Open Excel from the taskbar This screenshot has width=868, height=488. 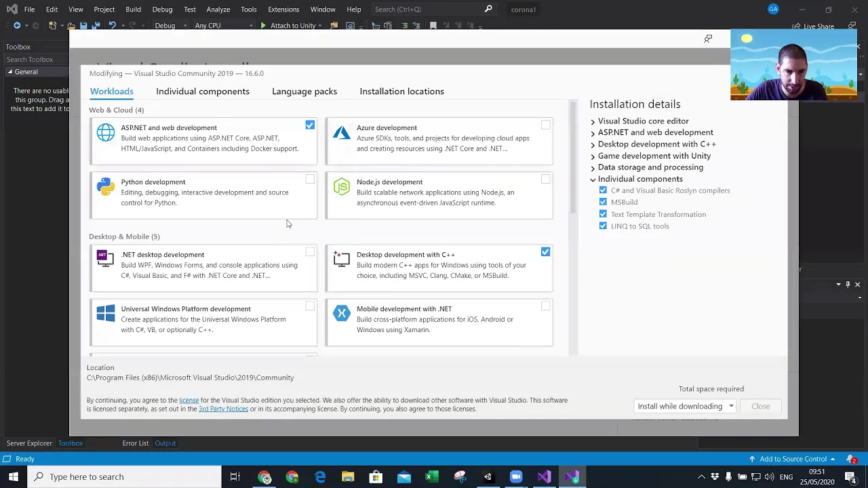tap(431, 476)
